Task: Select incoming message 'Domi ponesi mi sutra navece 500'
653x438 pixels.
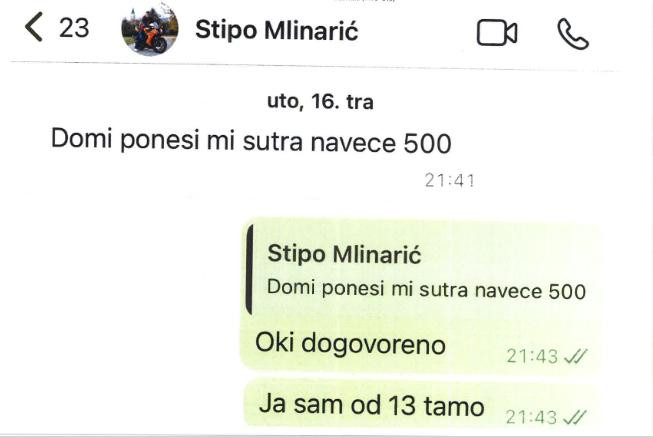Action: point(251,140)
